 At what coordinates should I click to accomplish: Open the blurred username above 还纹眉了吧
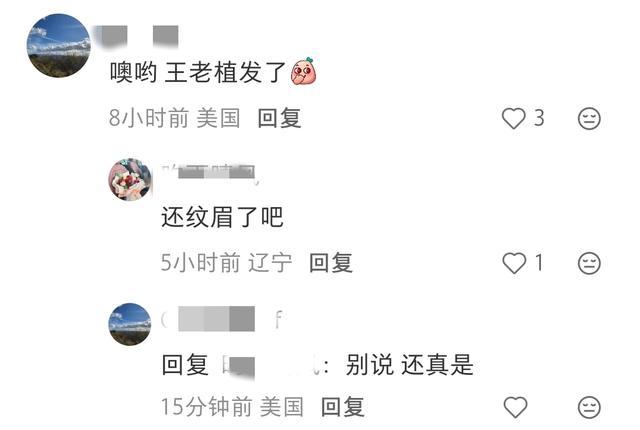tap(208, 173)
